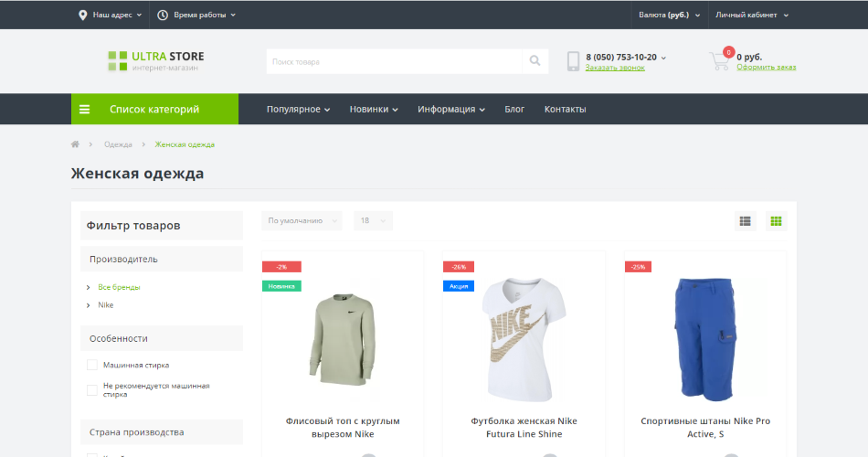Click the Заказать звонок link
Image resolution: width=868 pixels, height=457 pixels.
coord(615,68)
